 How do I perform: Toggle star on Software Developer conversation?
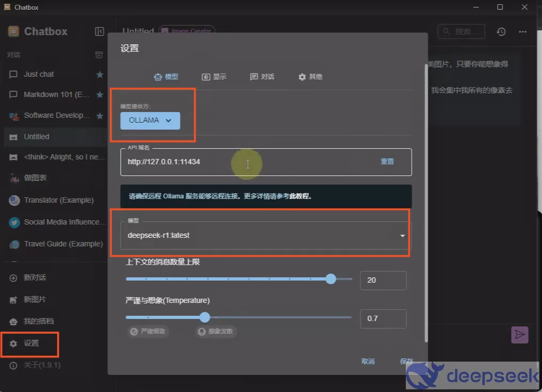pos(99,116)
